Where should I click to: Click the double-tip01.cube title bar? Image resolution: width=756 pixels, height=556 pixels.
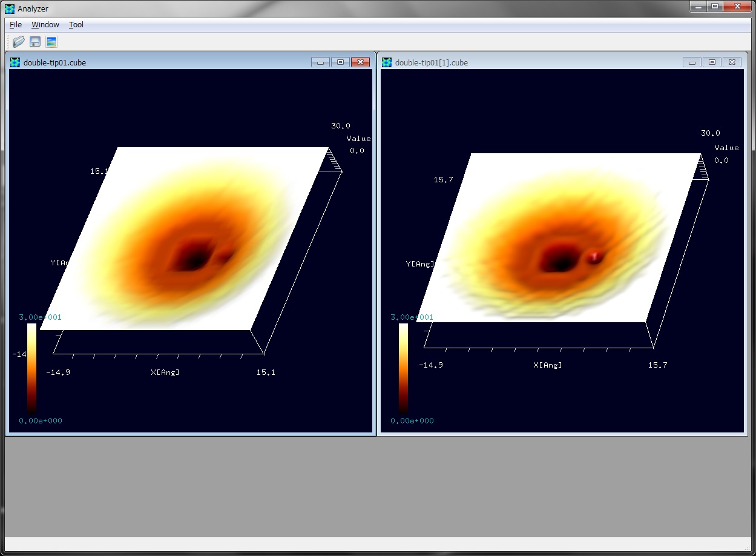coord(191,62)
